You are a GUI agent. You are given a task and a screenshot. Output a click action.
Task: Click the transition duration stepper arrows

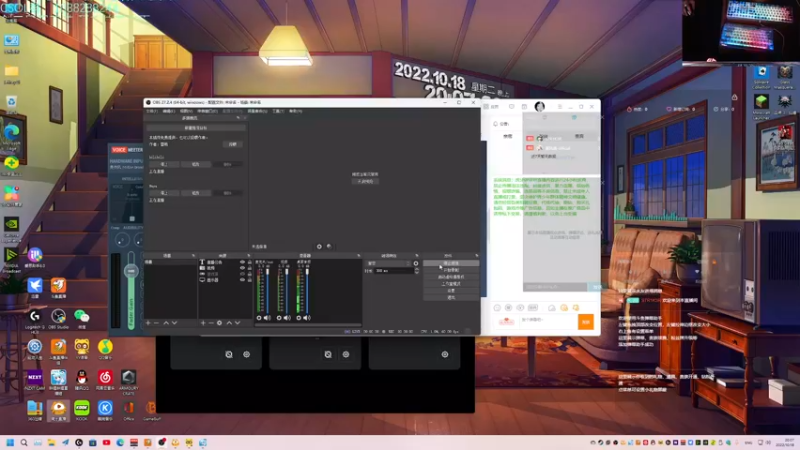pyautogui.click(x=417, y=271)
